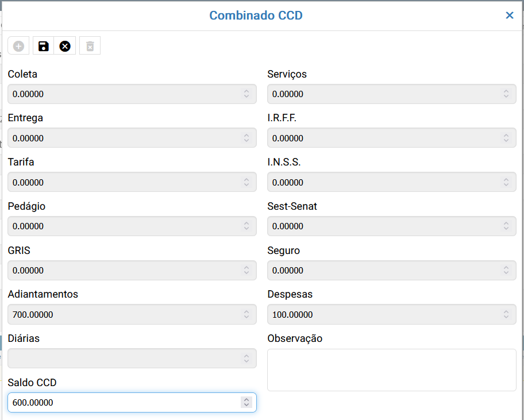Click the Coleta field spinner arrows
The width and height of the screenshot is (524, 420).
[x=246, y=94]
